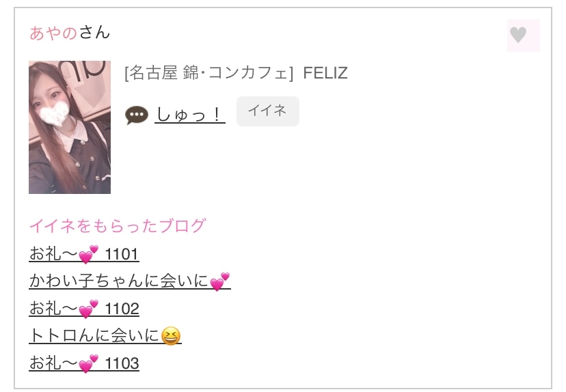Click the hearts emoji in the 1101 link

point(89,255)
